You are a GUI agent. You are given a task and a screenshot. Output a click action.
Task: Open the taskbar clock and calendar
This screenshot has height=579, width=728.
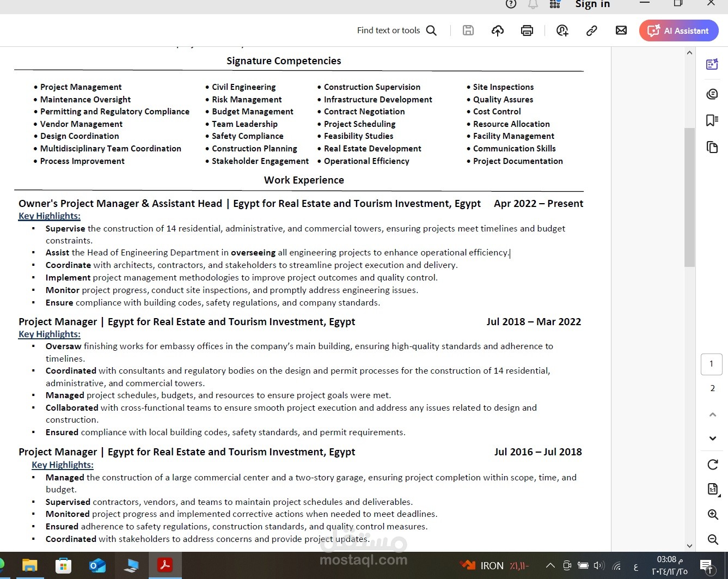pyautogui.click(x=669, y=565)
